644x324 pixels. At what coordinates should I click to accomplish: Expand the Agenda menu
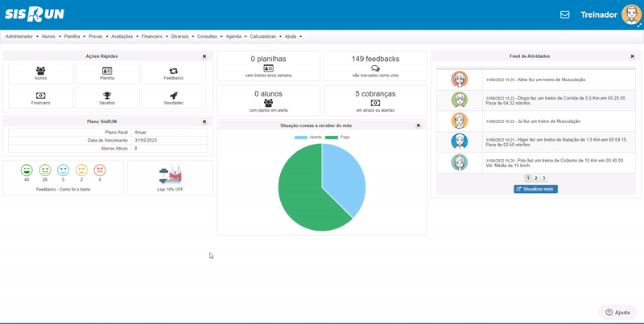(237, 36)
